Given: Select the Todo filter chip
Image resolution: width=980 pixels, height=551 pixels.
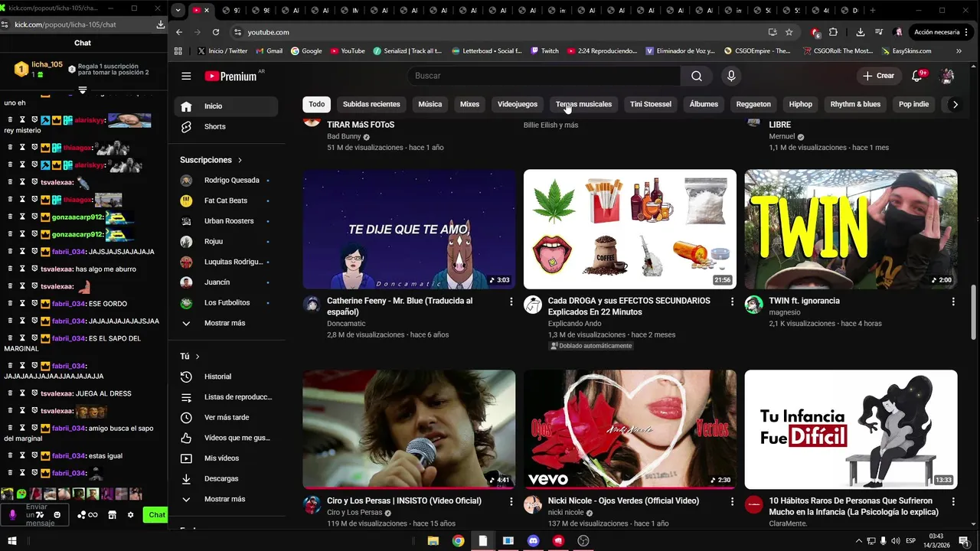Looking at the screenshot, I should [317, 104].
